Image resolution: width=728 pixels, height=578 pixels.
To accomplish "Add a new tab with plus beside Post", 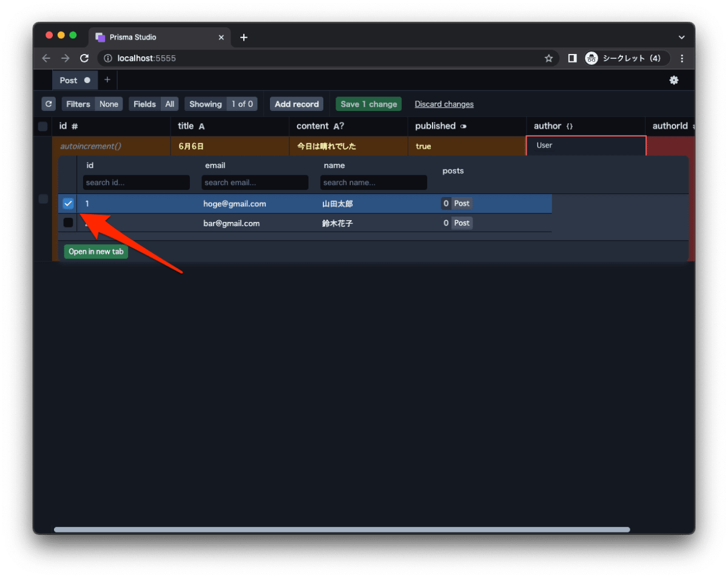I will (x=107, y=79).
